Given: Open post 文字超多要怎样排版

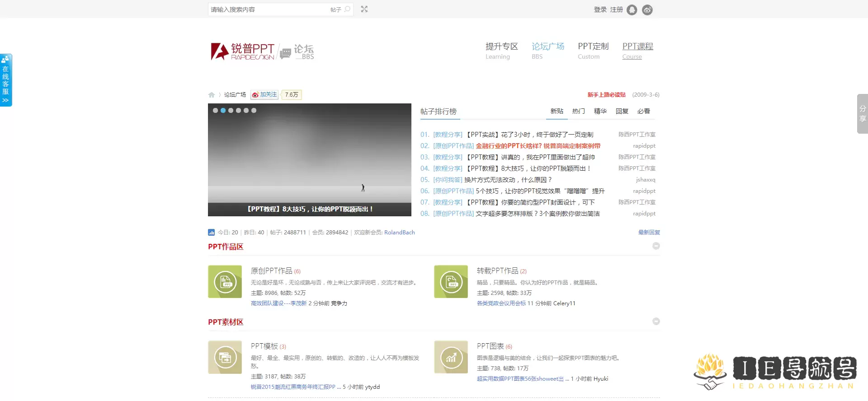Looking at the screenshot, I should [x=538, y=214].
